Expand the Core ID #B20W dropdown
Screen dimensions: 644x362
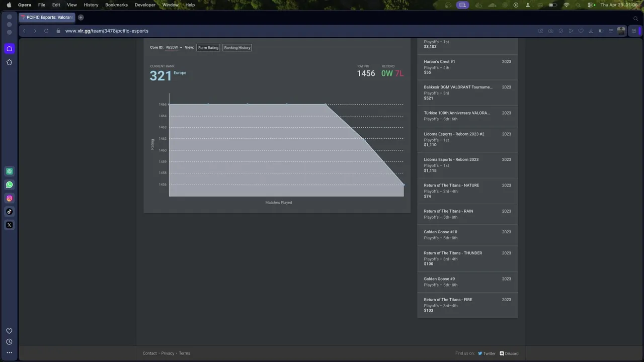tap(174, 48)
